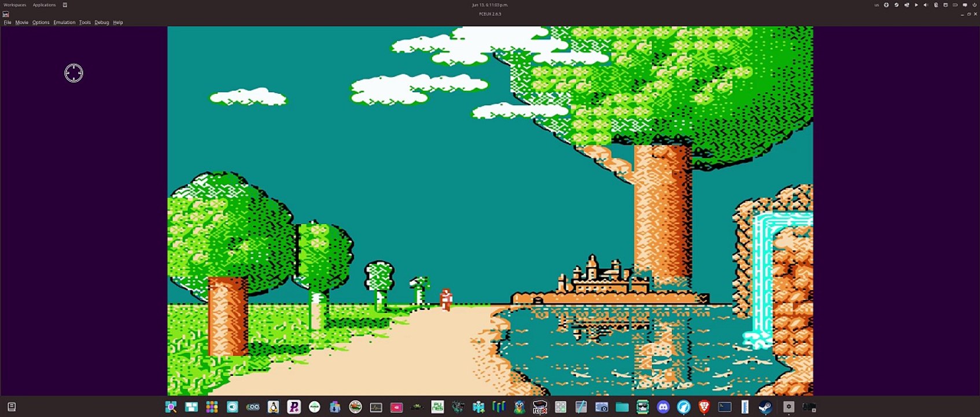Open the volume speaker tray icon
Image resolution: width=980 pixels, height=417 pixels.
point(926,5)
